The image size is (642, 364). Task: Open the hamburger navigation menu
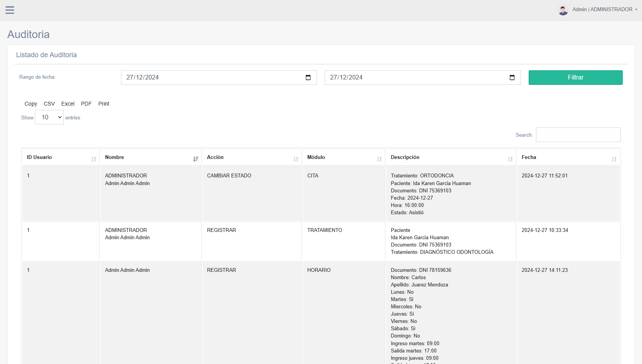(10, 10)
